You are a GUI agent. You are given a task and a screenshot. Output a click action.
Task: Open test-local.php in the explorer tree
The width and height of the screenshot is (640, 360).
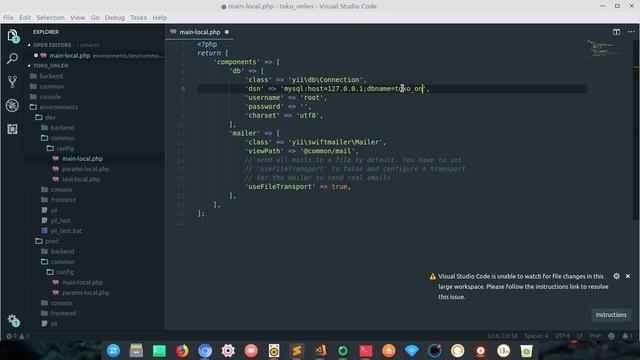pyautogui.click(x=81, y=179)
